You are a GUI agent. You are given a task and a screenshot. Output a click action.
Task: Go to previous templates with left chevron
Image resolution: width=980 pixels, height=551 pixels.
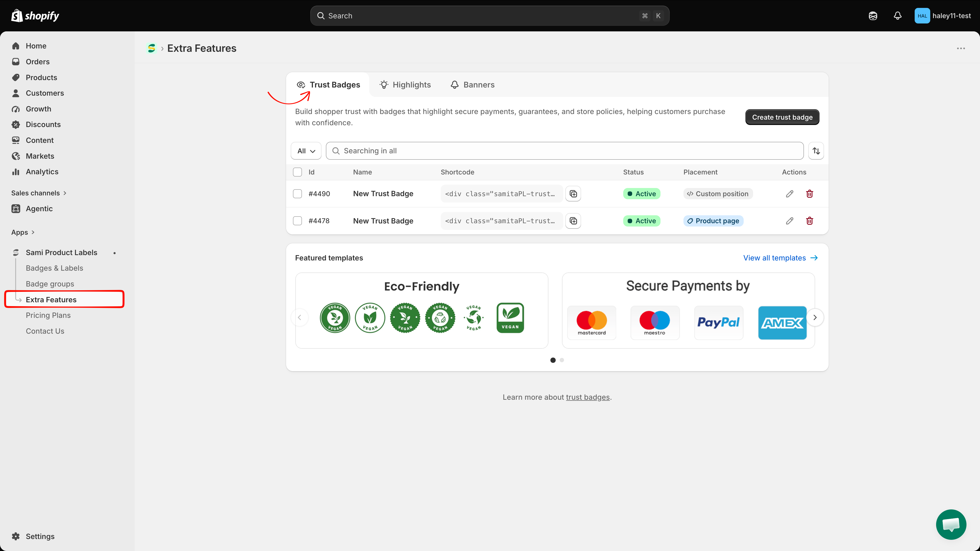tap(299, 317)
